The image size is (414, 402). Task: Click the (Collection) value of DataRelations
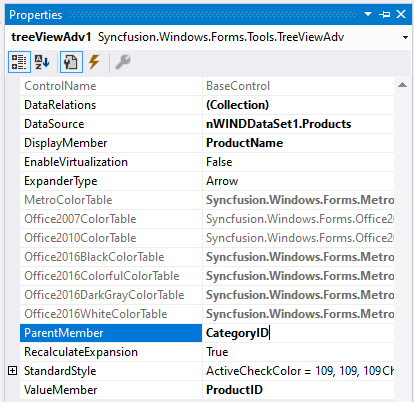click(298, 105)
